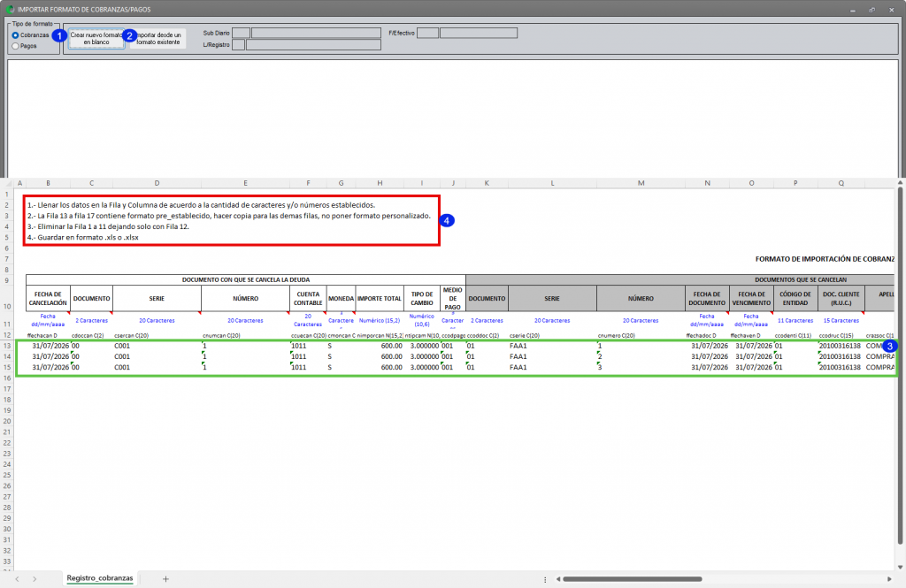The width and height of the screenshot is (906, 588).
Task: Click the Sub Diario code input field
Action: click(241, 33)
